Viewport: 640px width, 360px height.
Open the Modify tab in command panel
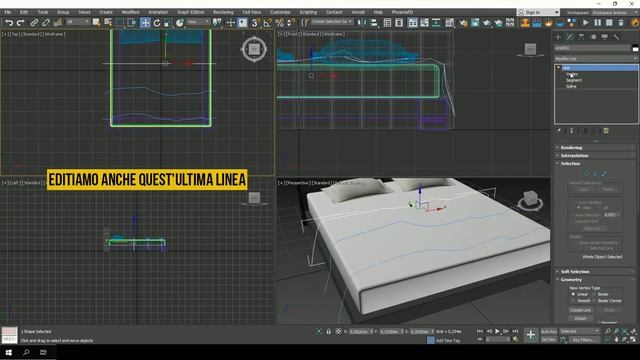(570, 37)
